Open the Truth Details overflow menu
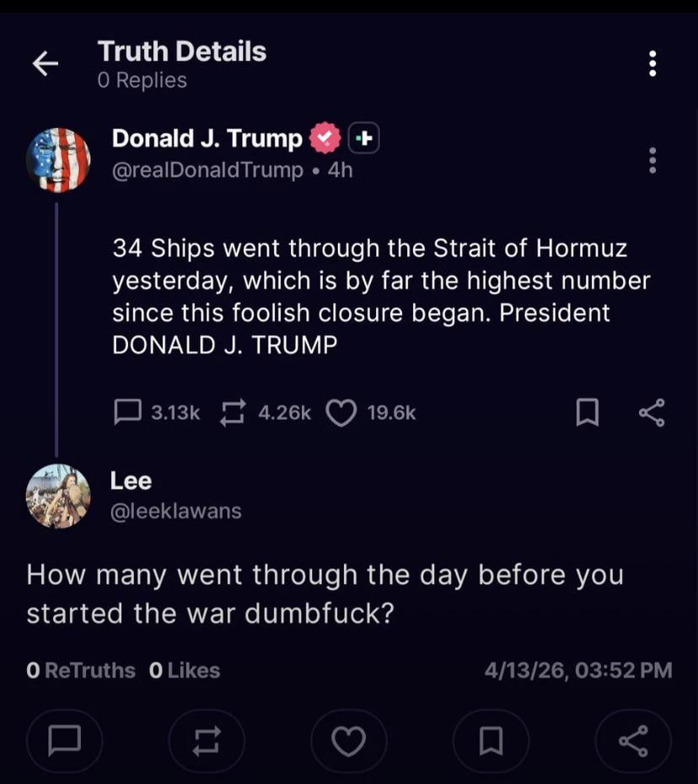The image size is (698, 784). pos(652,64)
